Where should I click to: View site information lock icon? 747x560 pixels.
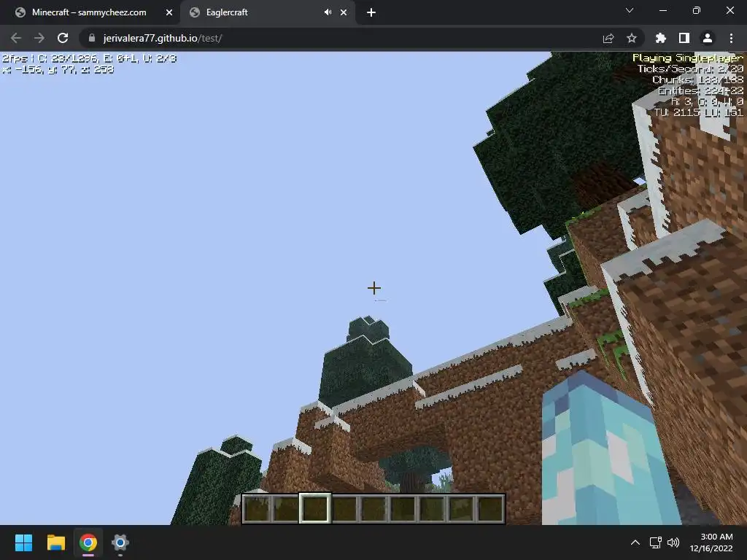92,38
